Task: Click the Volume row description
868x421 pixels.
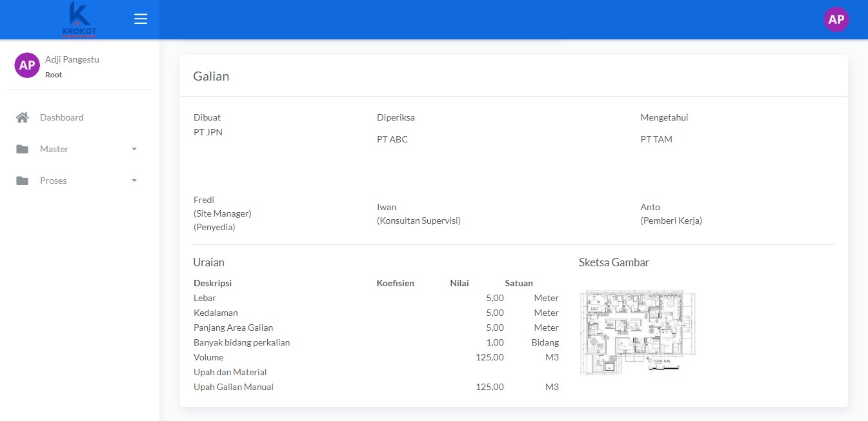Action: click(x=208, y=357)
